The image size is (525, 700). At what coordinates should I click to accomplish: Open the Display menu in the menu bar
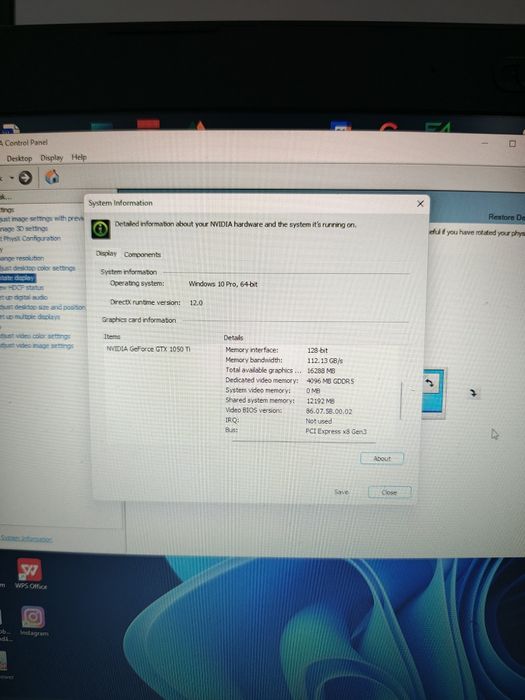click(52, 158)
